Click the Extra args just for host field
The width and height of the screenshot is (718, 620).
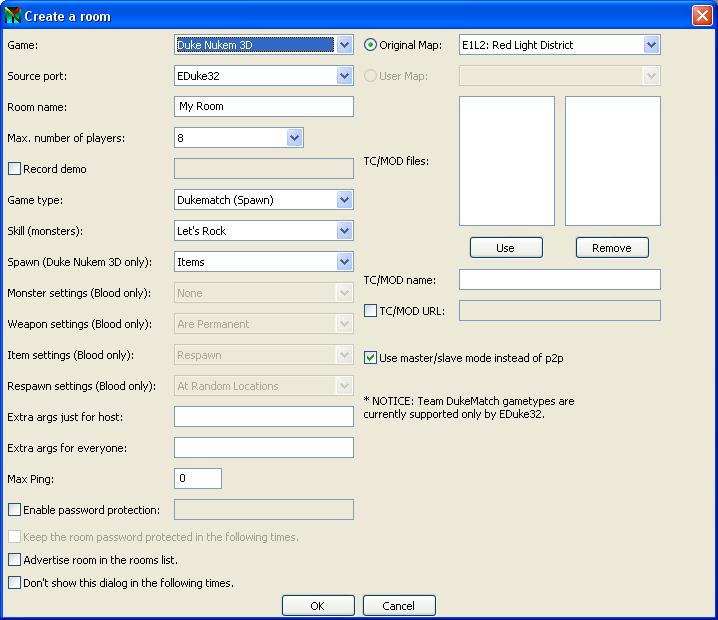point(264,417)
